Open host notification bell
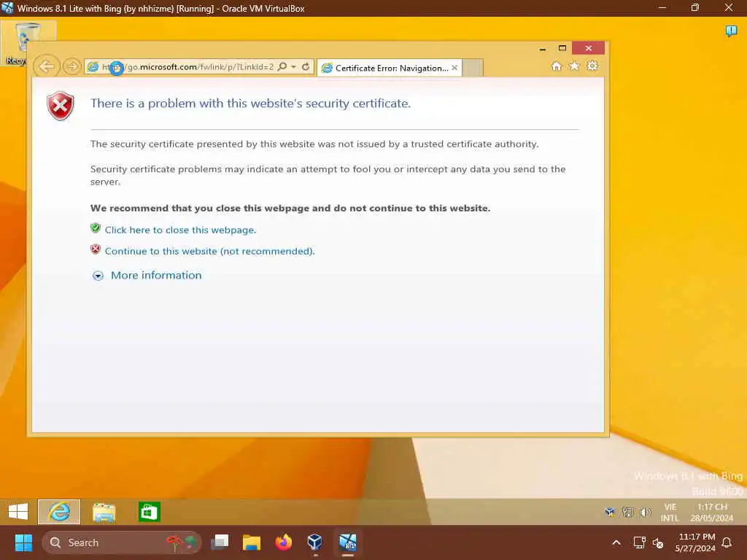Image resolution: width=747 pixels, height=560 pixels. [727, 542]
